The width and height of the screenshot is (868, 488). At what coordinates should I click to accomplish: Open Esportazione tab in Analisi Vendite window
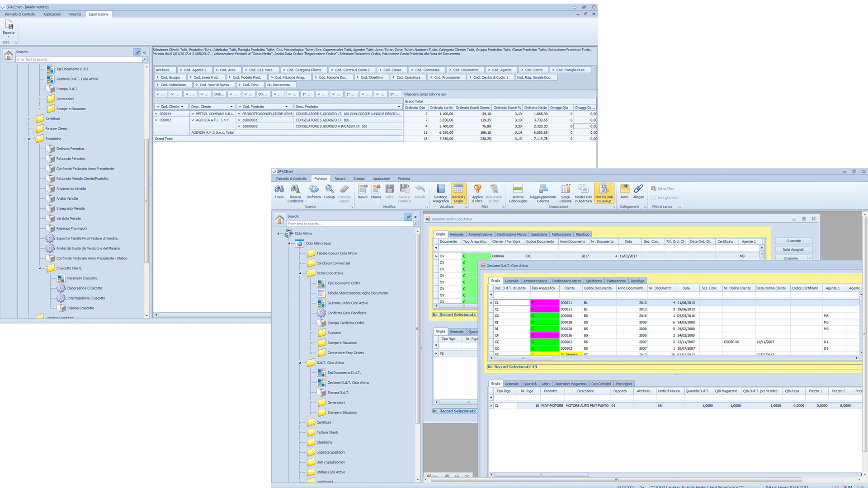pyautogui.click(x=99, y=14)
